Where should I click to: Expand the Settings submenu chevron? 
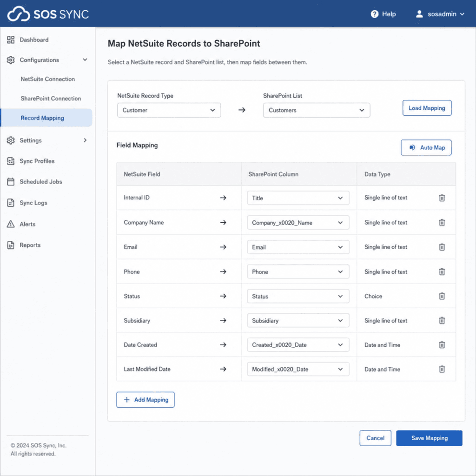coord(85,140)
